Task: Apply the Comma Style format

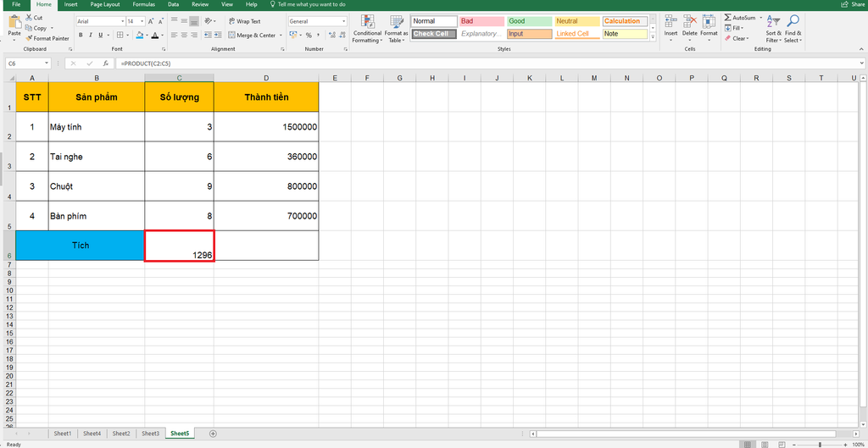Action: click(320, 35)
